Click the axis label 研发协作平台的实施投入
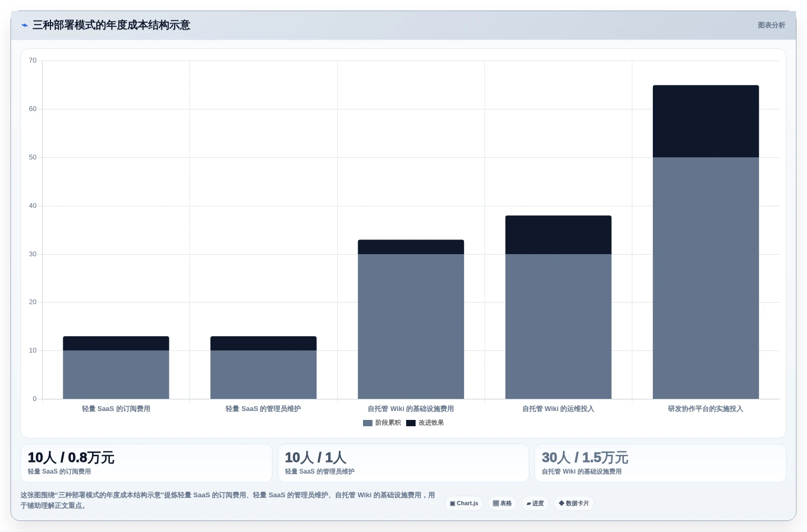Screen dimensions: 807x532 [705, 409]
